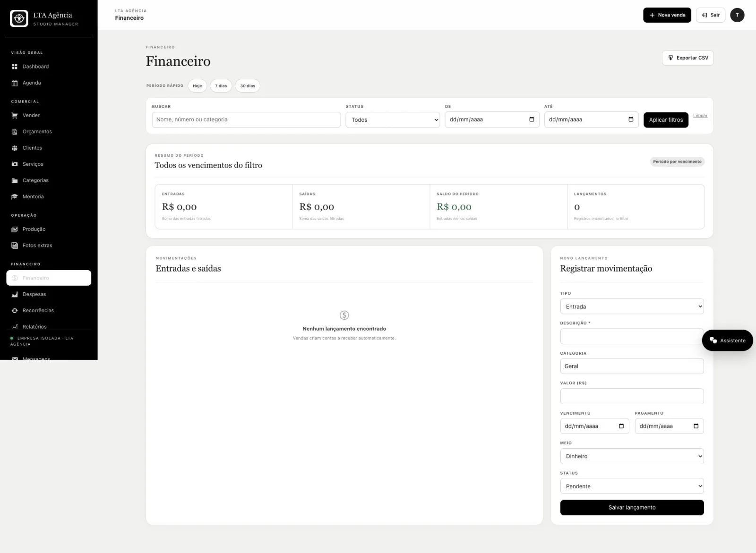This screenshot has width=756, height=553.
Task: Click the user avatar T icon
Action: click(x=737, y=15)
